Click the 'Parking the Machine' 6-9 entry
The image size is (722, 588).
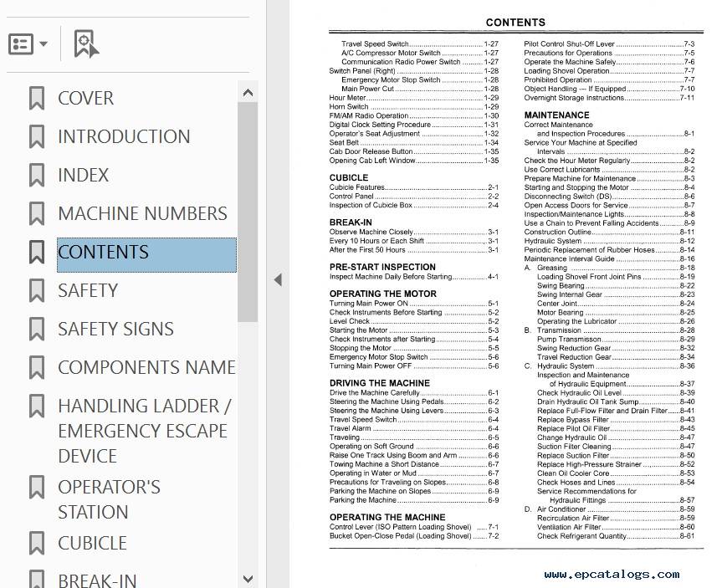(x=414, y=499)
